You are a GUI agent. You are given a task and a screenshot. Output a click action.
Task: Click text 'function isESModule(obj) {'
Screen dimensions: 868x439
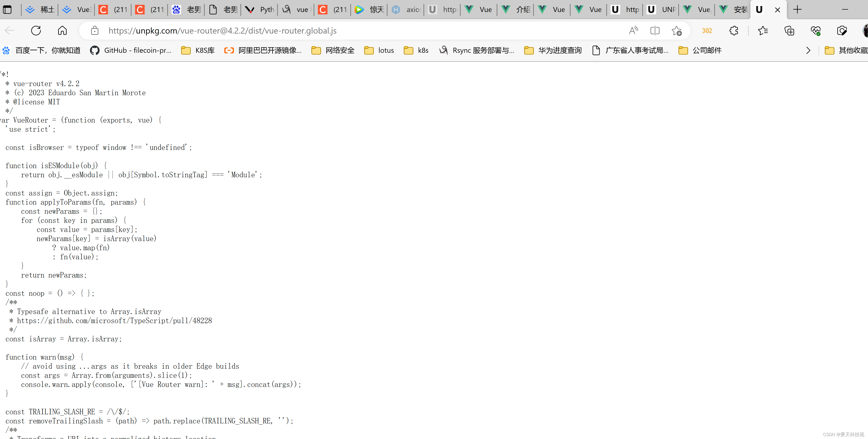click(56, 166)
